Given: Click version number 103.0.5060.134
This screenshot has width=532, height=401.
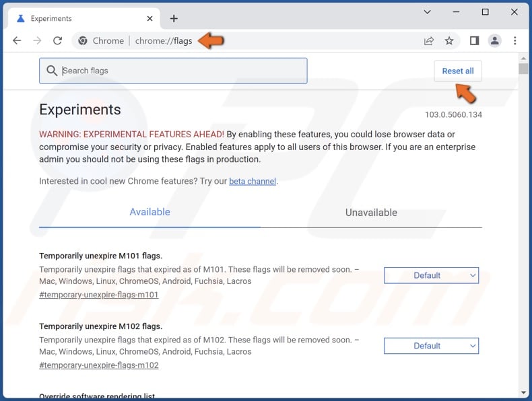Looking at the screenshot, I should [453, 114].
